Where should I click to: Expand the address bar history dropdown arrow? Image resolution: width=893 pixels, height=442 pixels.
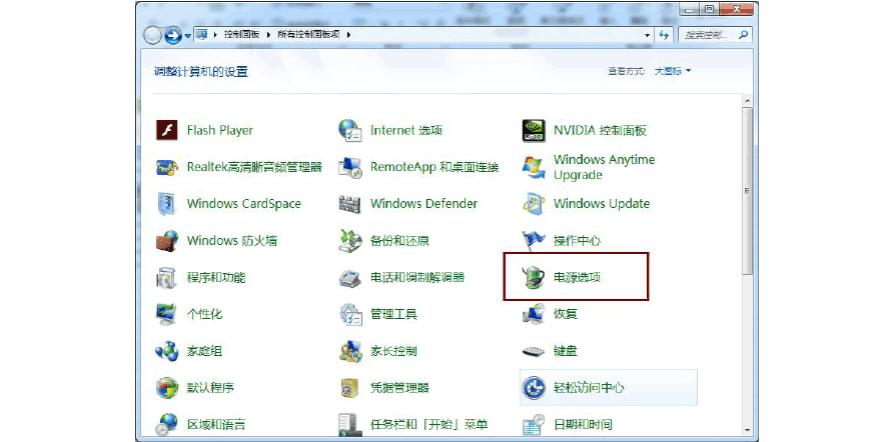(647, 35)
